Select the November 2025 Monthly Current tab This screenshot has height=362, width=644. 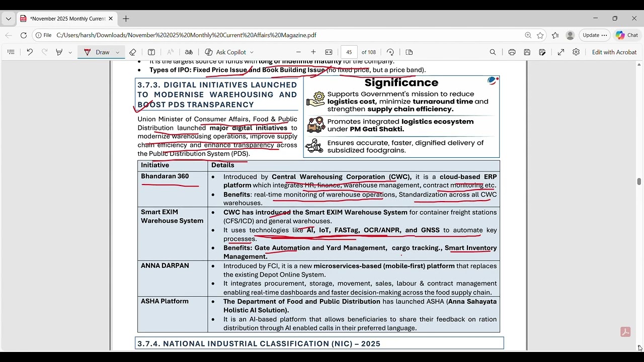[x=67, y=19]
